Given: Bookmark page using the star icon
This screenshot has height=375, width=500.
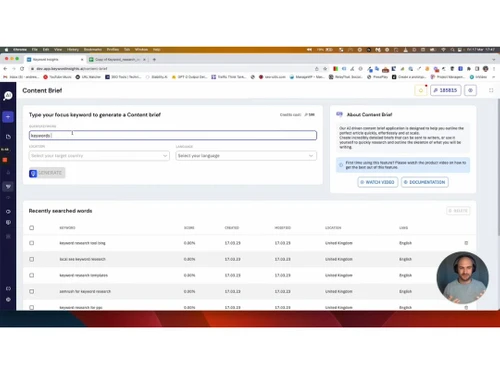Looking at the screenshot, I should click(325, 69).
